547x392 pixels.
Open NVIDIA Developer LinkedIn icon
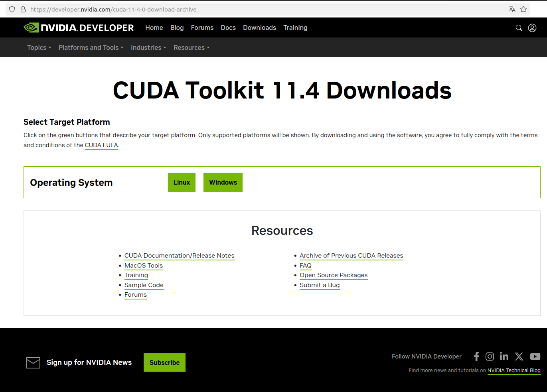(x=504, y=357)
